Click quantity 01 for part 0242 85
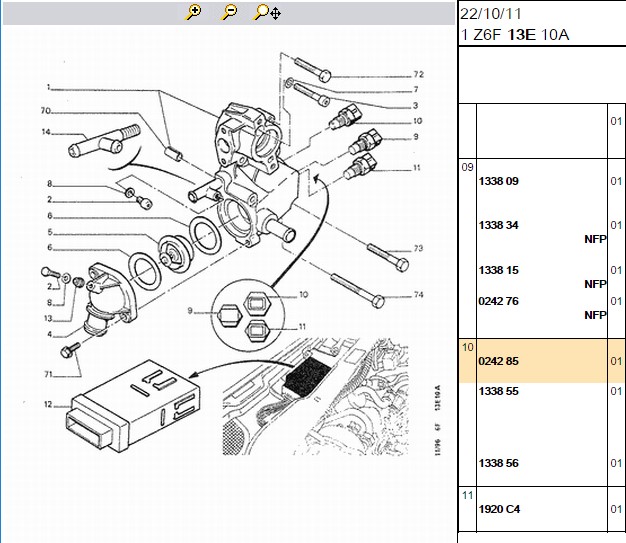Image resolution: width=626 pixels, height=543 pixels. pos(616,361)
